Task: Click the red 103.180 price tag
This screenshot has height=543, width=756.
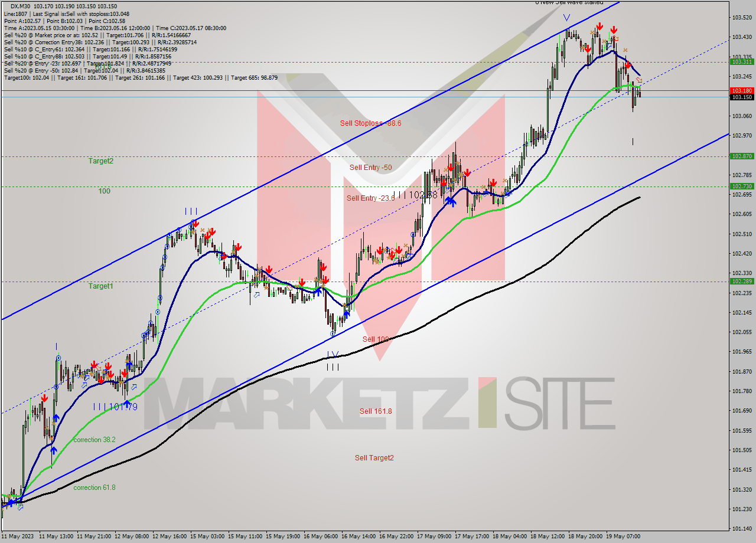Action: point(741,91)
